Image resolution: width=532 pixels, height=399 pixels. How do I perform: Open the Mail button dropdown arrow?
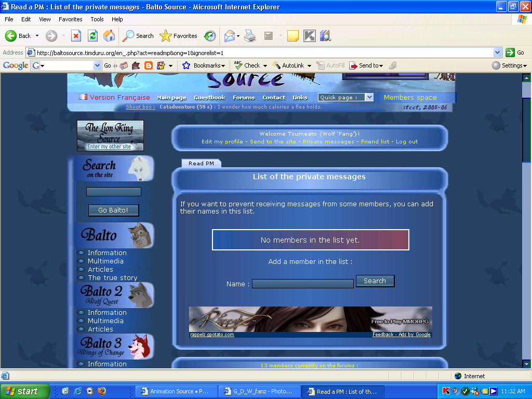click(238, 36)
